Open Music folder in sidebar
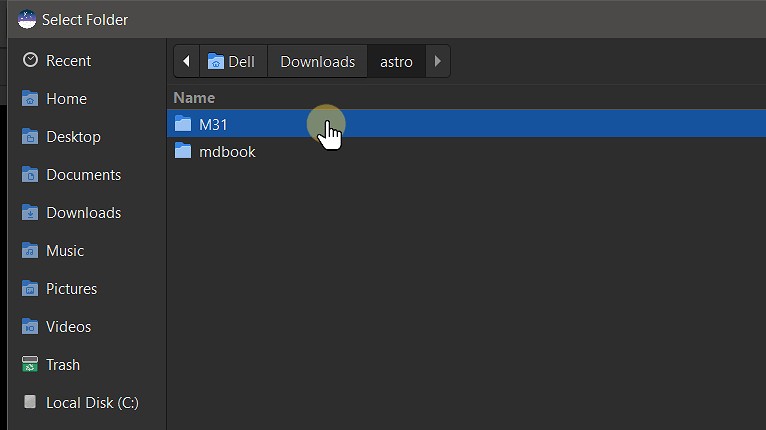The image size is (766, 430). click(65, 251)
